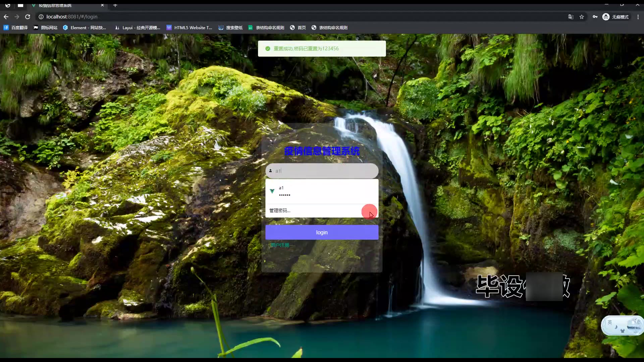This screenshot has height=362, width=644.
Task: Click the browser forward arrow
Action: point(17,17)
